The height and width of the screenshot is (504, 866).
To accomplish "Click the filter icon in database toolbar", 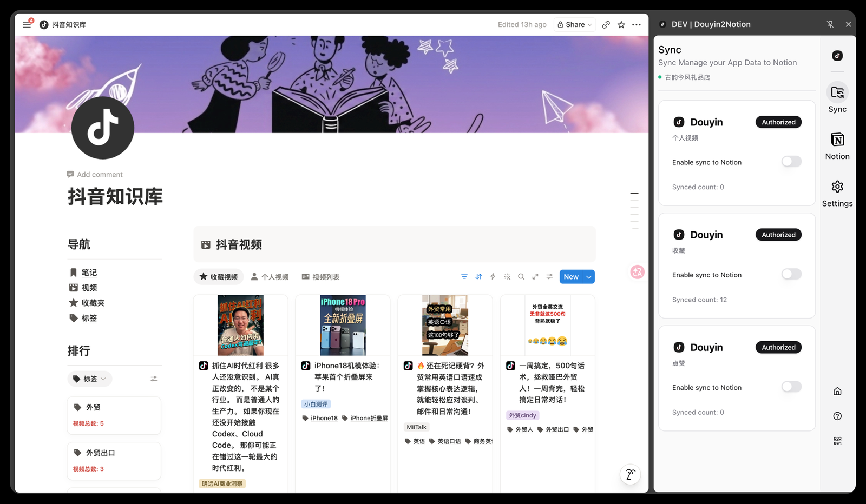I will coord(464,277).
